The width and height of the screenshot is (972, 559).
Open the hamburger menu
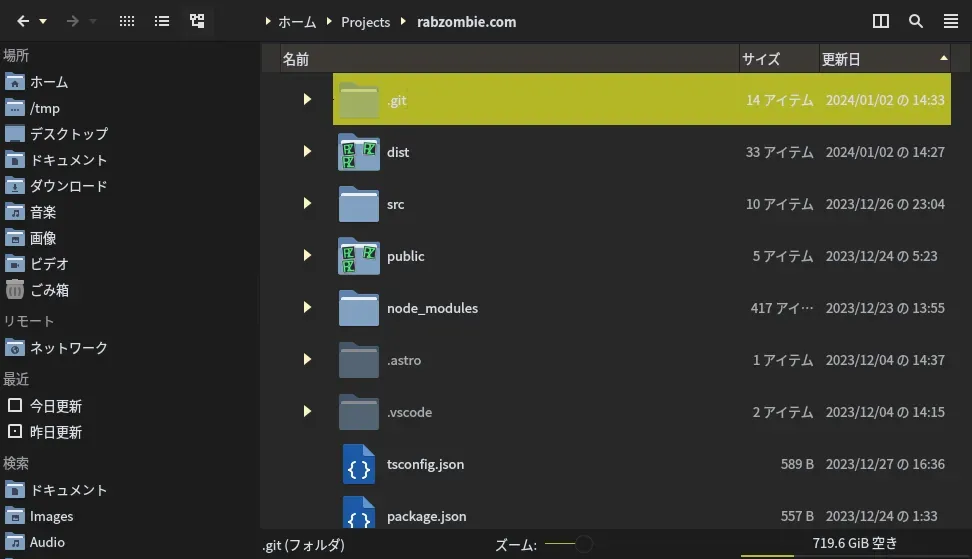point(950,21)
